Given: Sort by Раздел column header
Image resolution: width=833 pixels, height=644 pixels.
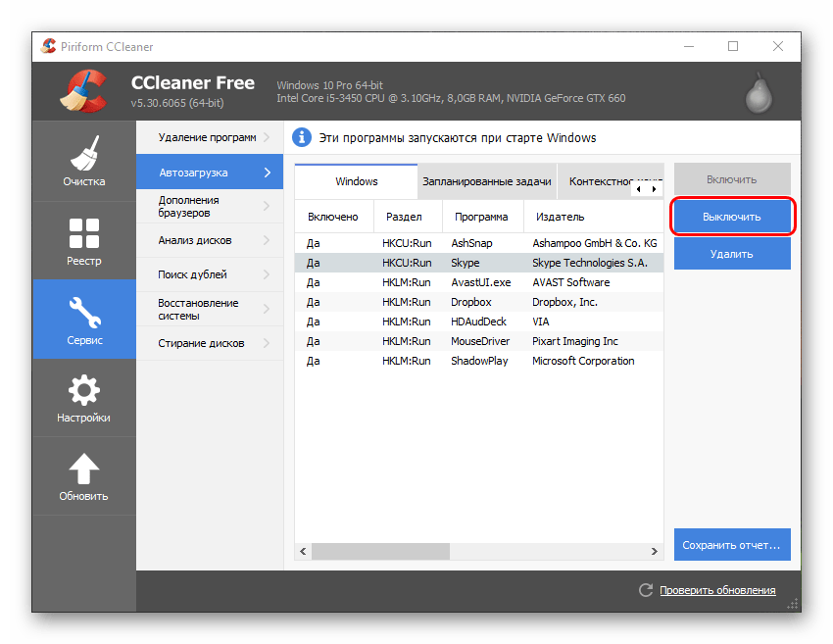Looking at the screenshot, I should [408, 217].
